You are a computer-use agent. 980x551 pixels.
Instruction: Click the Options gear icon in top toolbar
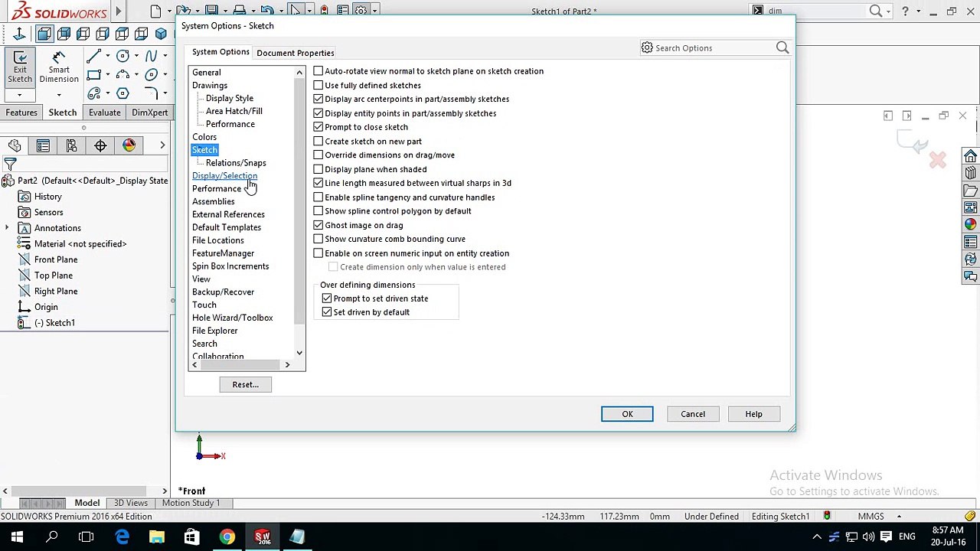360,11
